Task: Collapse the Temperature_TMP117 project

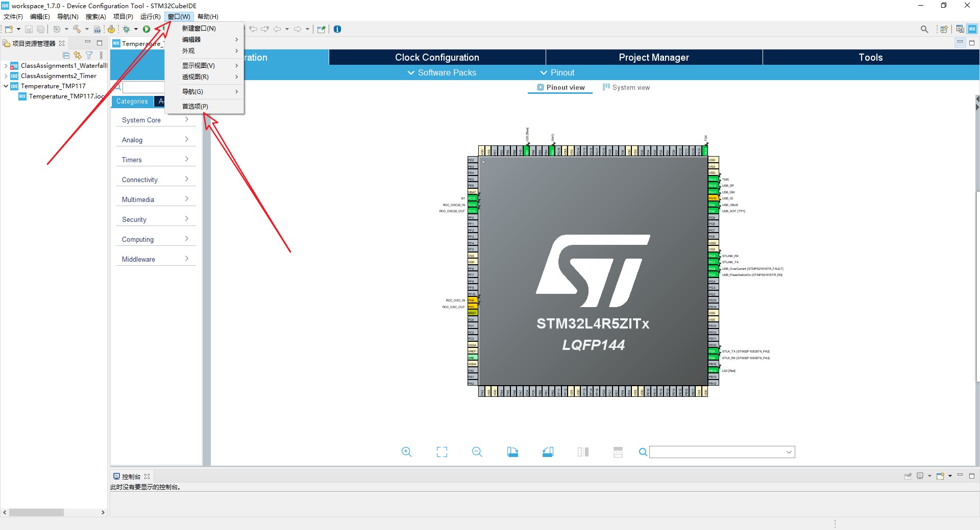Action: point(6,86)
